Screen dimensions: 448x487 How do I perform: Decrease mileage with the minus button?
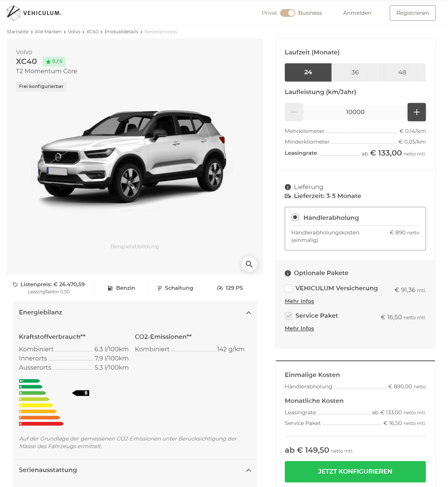pyautogui.click(x=294, y=112)
